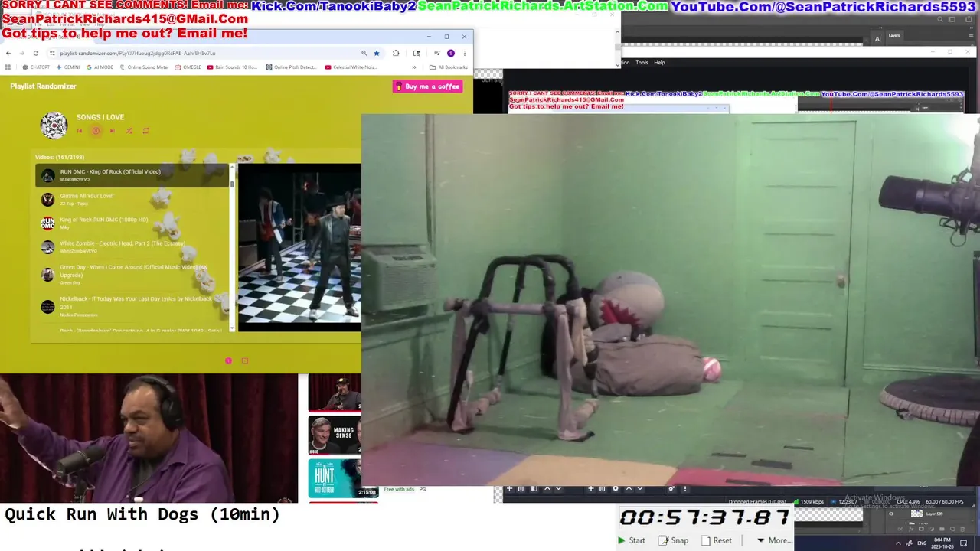Select White Zombie - Electric Head row

pos(132,246)
